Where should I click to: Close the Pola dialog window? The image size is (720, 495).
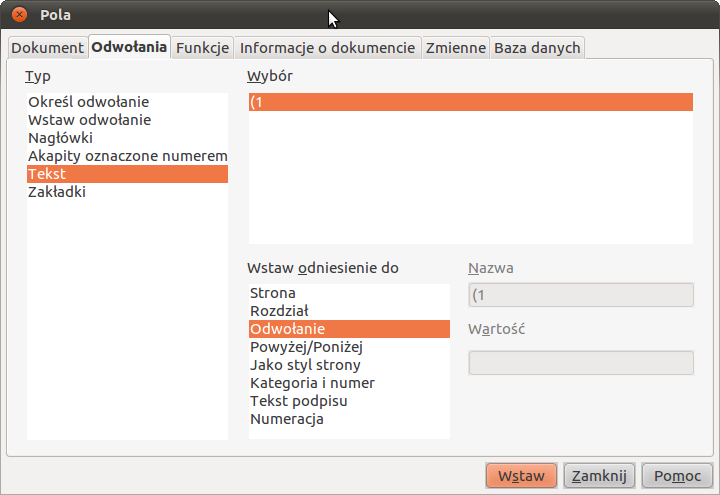(x=18, y=15)
